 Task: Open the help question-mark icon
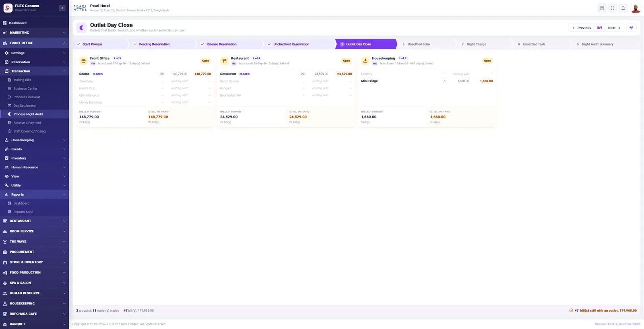(602, 8)
